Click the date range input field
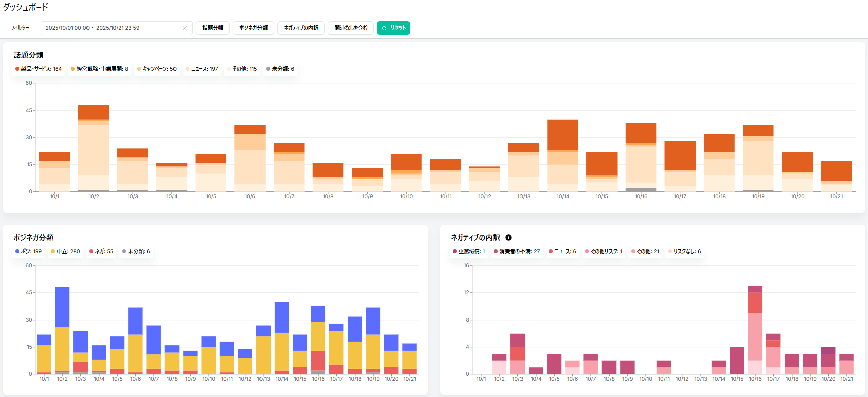868x397 pixels. click(x=111, y=28)
